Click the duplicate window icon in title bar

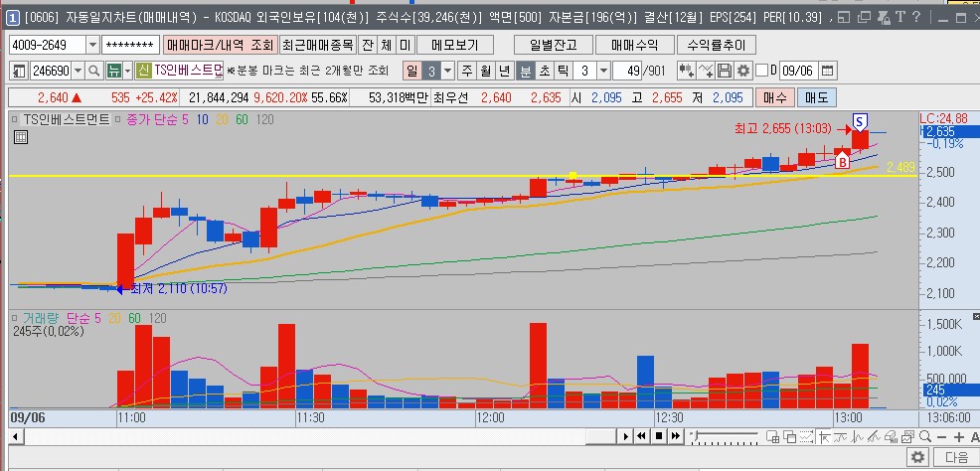click(865, 18)
